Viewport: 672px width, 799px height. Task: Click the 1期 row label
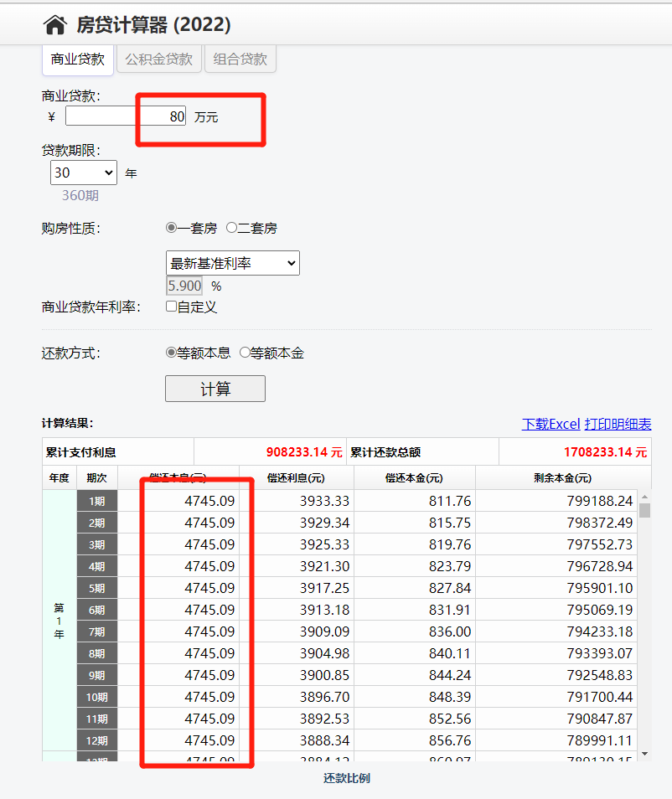[x=97, y=501]
